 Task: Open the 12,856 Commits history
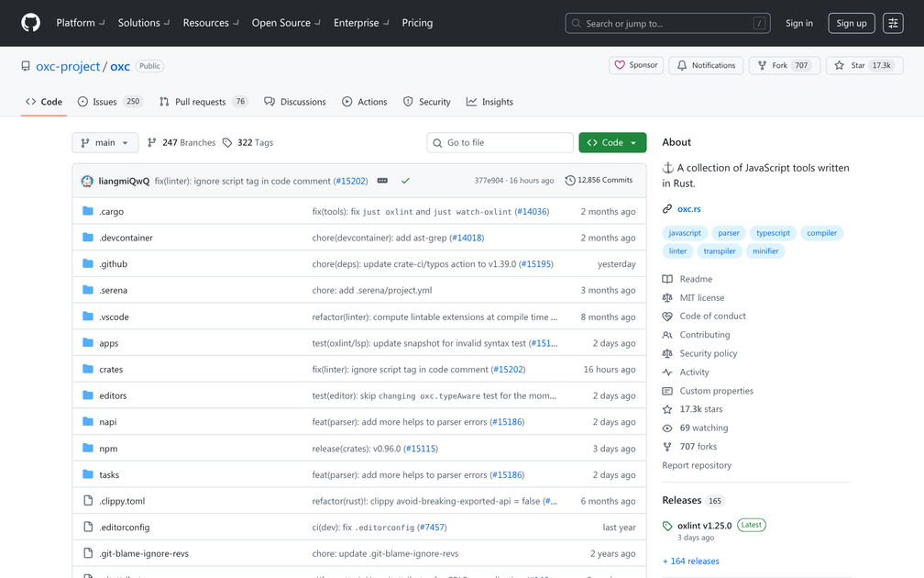(x=599, y=181)
